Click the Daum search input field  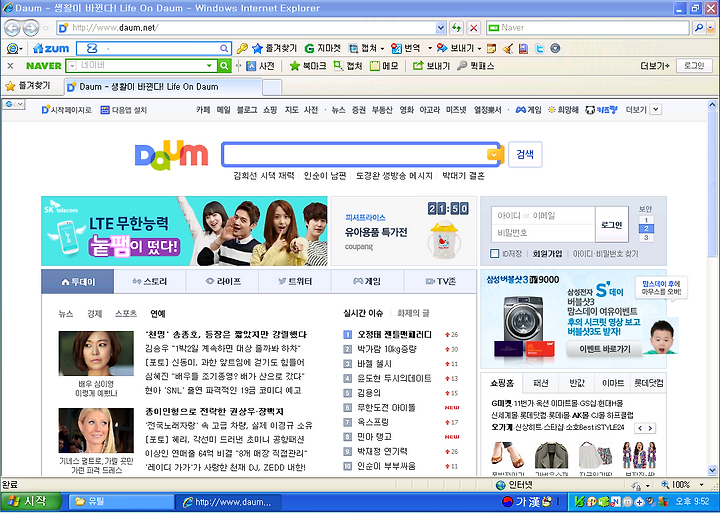(354, 154)
